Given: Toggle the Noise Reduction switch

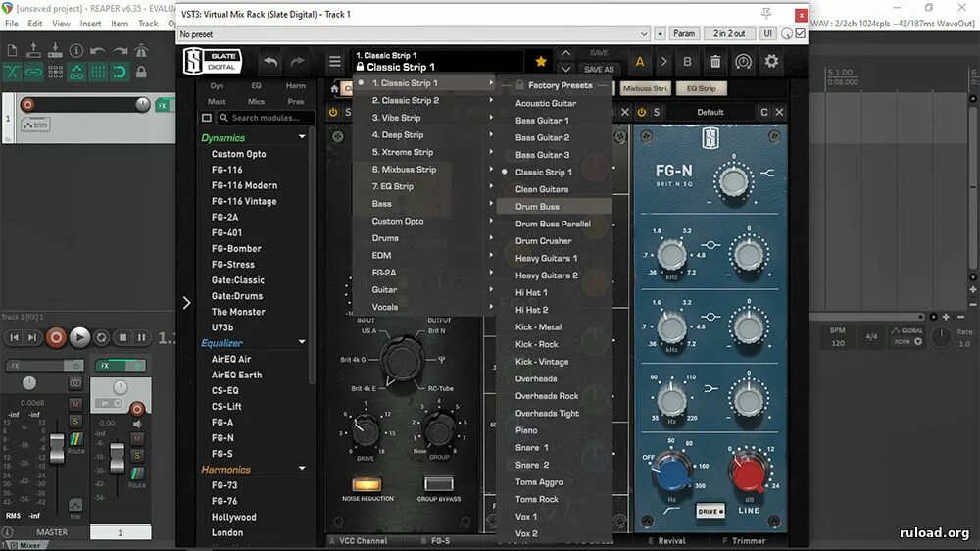Looking at the screenshot, I should [367, 484].
